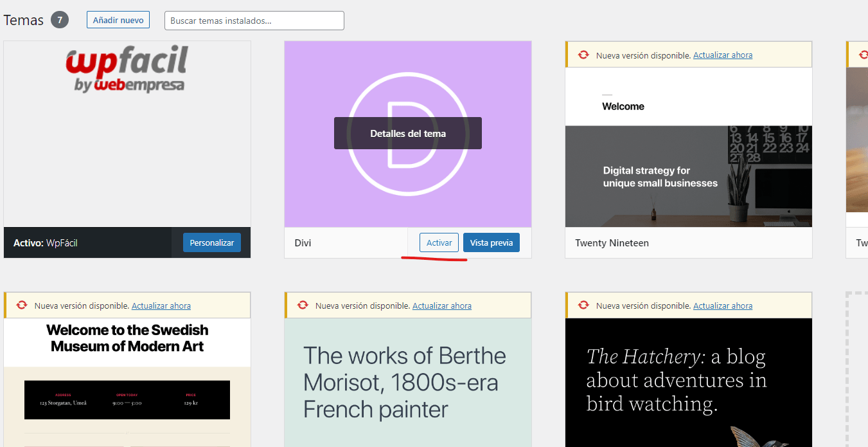Open The Hatchery bird watching theme
This screenshot has width=868, height=447.
coord(689,382)
